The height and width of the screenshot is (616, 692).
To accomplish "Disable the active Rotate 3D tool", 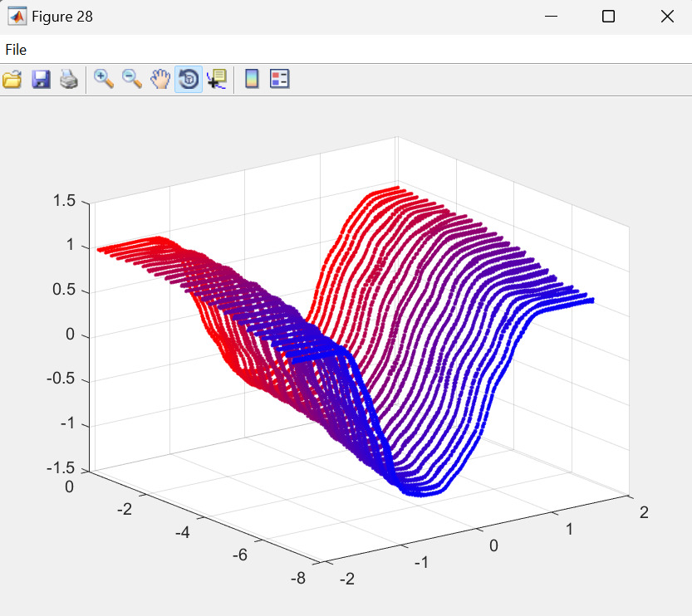I will pyautogui.click(x=189, y=80).
